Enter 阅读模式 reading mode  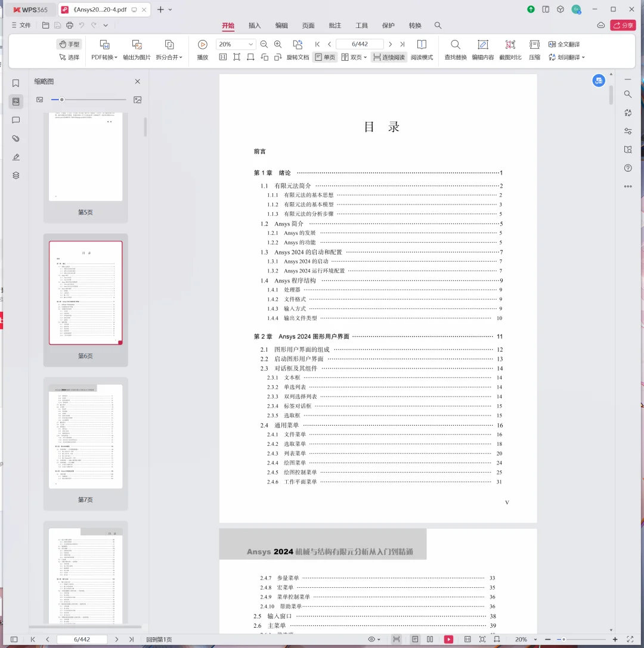click(422, 49)
